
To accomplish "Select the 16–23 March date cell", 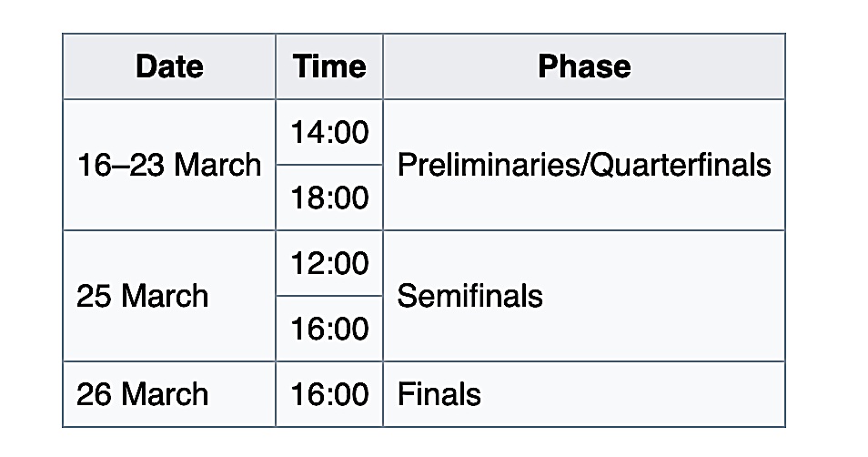I will click(x=169, y=165).
